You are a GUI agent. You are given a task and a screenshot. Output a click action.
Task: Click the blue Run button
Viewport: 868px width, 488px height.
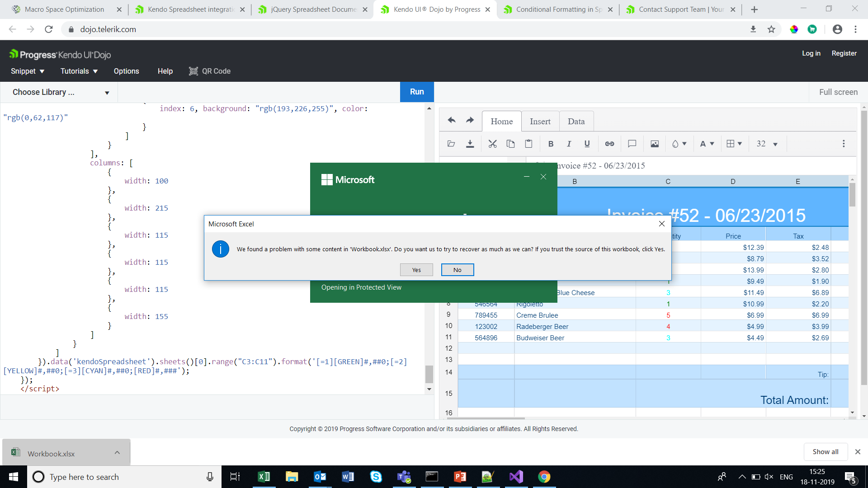416,92
